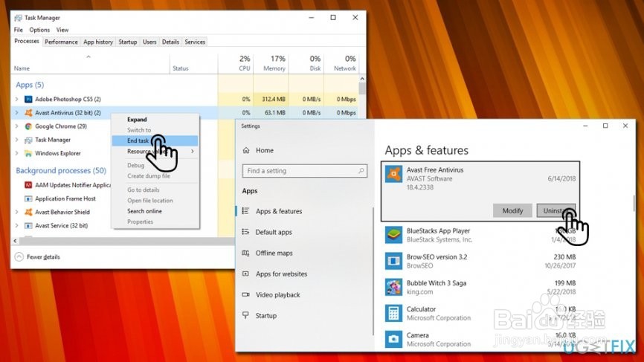The image size is (644, 362).
Task: Click the Modify button for Avast
Action: pyautogui.click(x=512, y=210)
